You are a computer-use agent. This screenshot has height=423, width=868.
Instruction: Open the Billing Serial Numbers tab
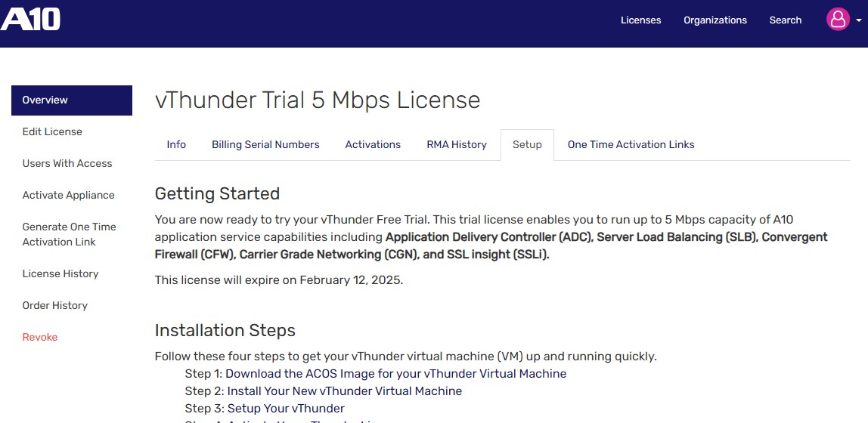(x=265, y=144)
